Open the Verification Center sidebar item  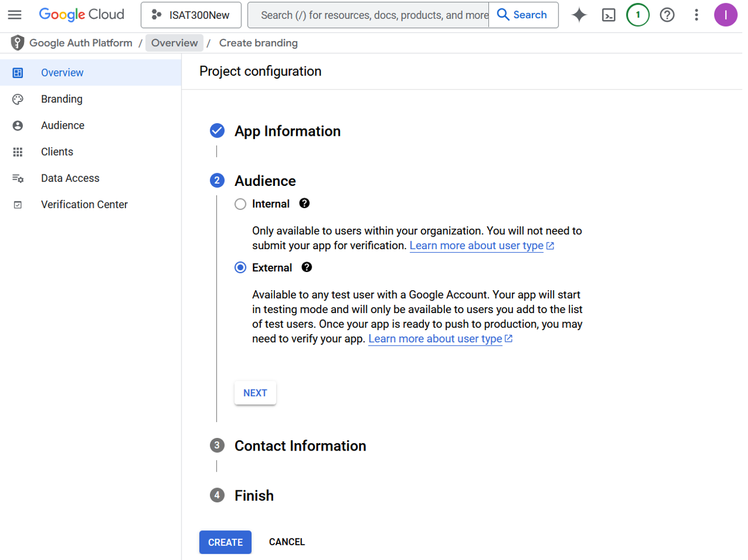coord(91,205)
